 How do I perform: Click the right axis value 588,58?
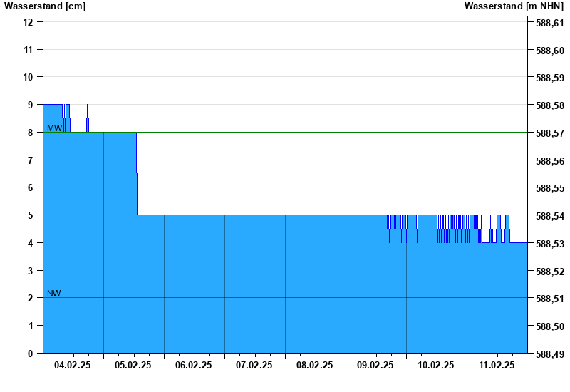pos(550,105)
